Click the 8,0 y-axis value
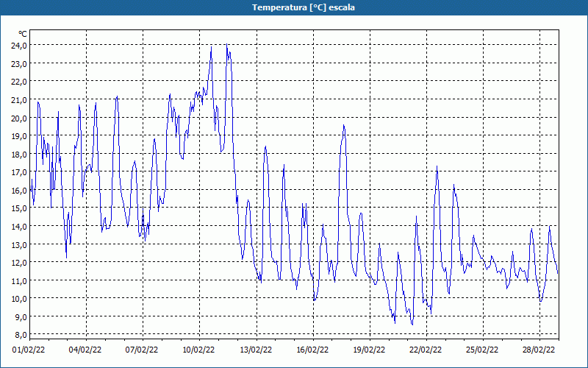 click(x=21, y=335)
